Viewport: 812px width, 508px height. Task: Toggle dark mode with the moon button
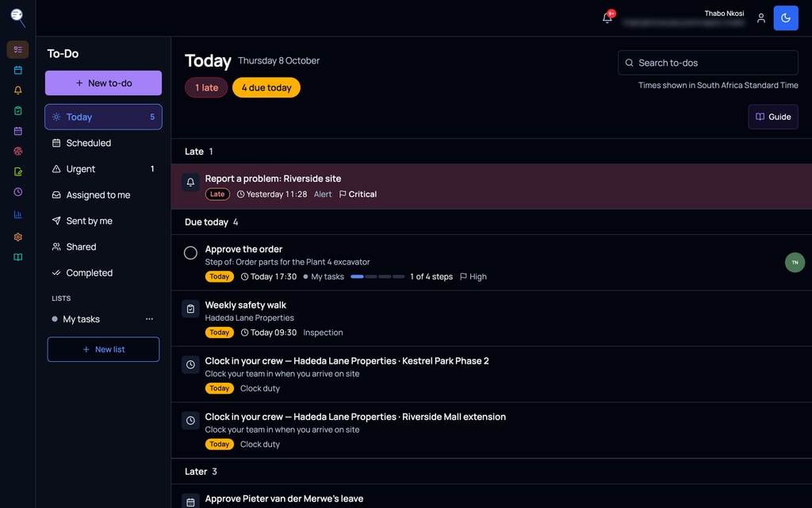[786, 18]
